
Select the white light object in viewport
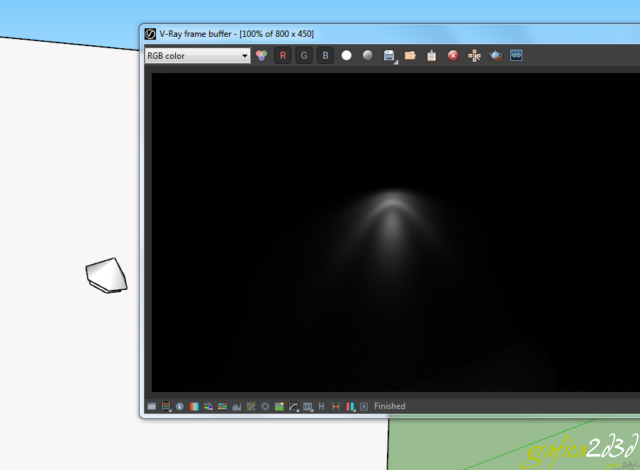pyautogui.click(x=107, y=275)
